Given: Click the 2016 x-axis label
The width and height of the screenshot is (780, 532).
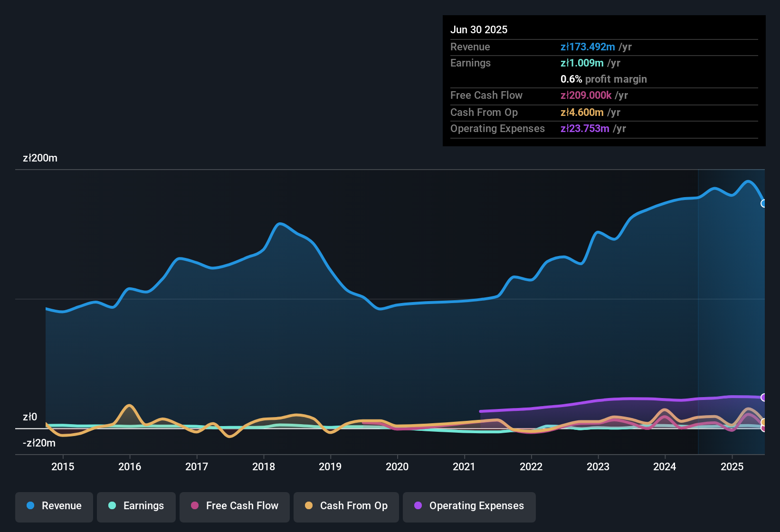Looking at the screenshot, I should (130, 466).
